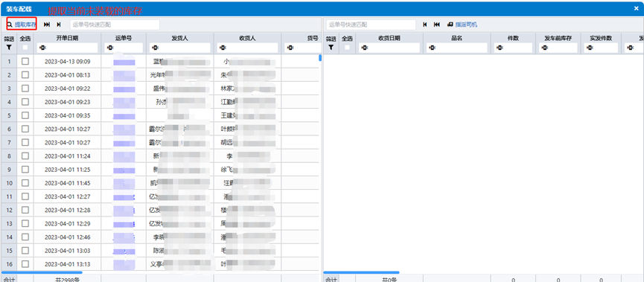Toggle right panel 全选 checkbox
The width and height of the screenshot is (644, 282).
point(348,48)
